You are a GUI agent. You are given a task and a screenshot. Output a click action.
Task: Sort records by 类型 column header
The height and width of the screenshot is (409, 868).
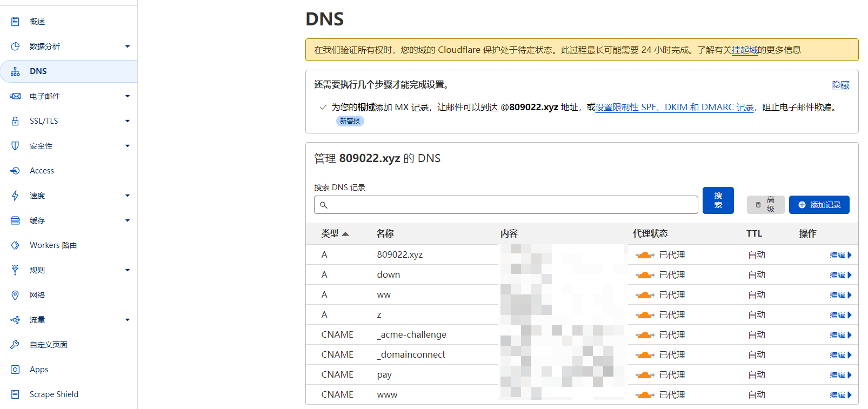[x=335, y=233]
